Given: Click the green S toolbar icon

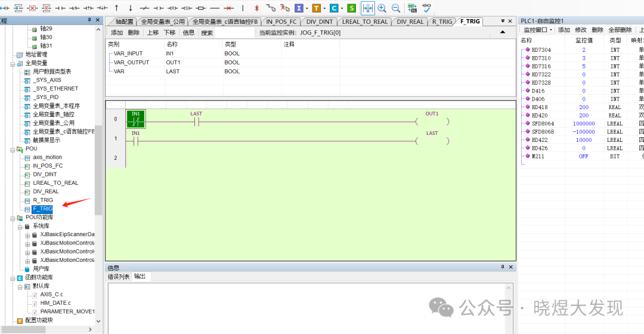Looking at the screenshot, I should pyautogui.click(x=351, y=8).
